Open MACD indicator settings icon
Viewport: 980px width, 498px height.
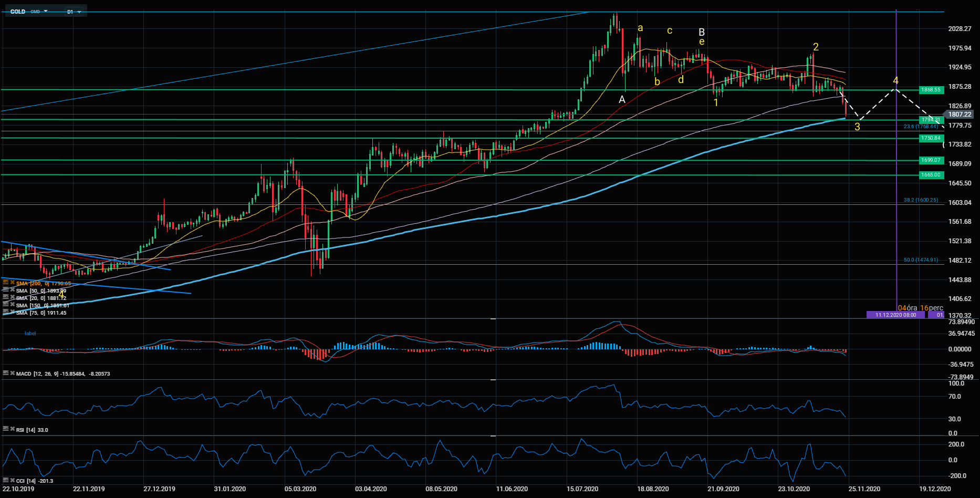coord(6,373)
